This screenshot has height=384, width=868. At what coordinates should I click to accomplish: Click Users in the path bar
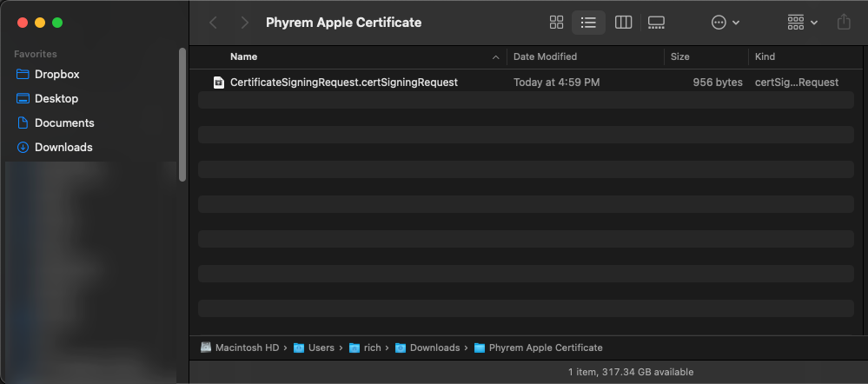pyautogui.click(x=321, y=348)
